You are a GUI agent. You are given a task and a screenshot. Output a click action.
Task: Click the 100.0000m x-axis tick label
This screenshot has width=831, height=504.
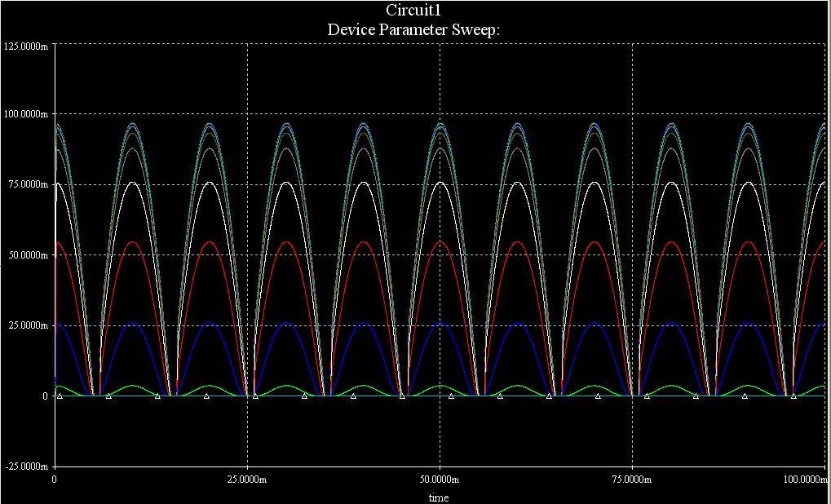tap(803, 479)
